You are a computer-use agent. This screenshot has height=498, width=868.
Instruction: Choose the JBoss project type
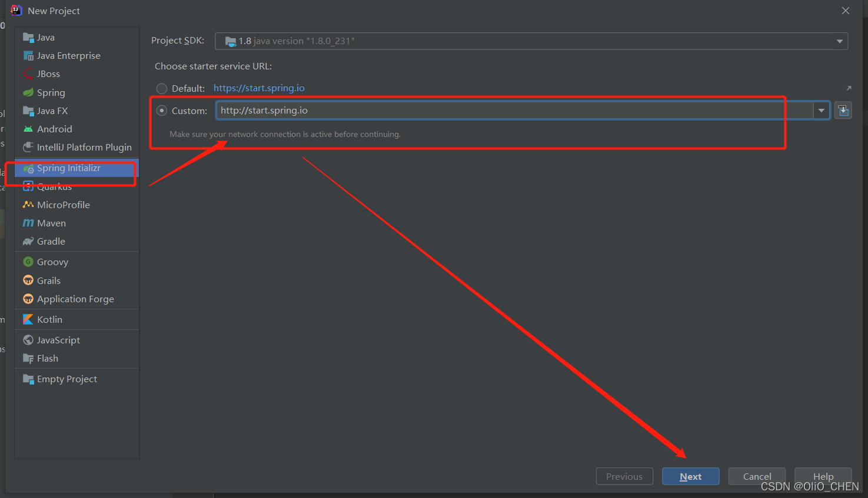point(49,73)
